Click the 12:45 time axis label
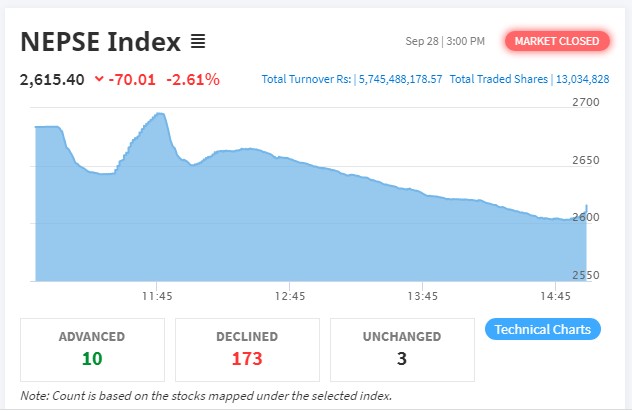The height and width of the screenshot is (411, 632). coord(290,296)
